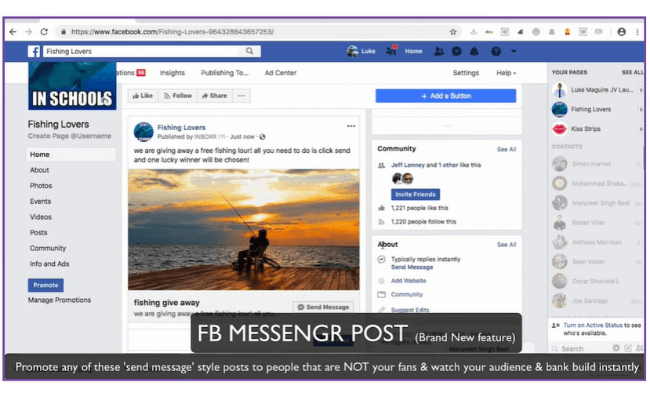Click the site lock icon in address bar

click(x=63, y=32)
